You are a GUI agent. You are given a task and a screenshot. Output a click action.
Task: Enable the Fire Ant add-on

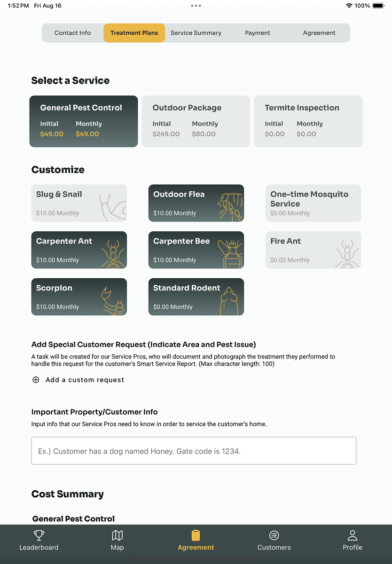coord(313,250)
